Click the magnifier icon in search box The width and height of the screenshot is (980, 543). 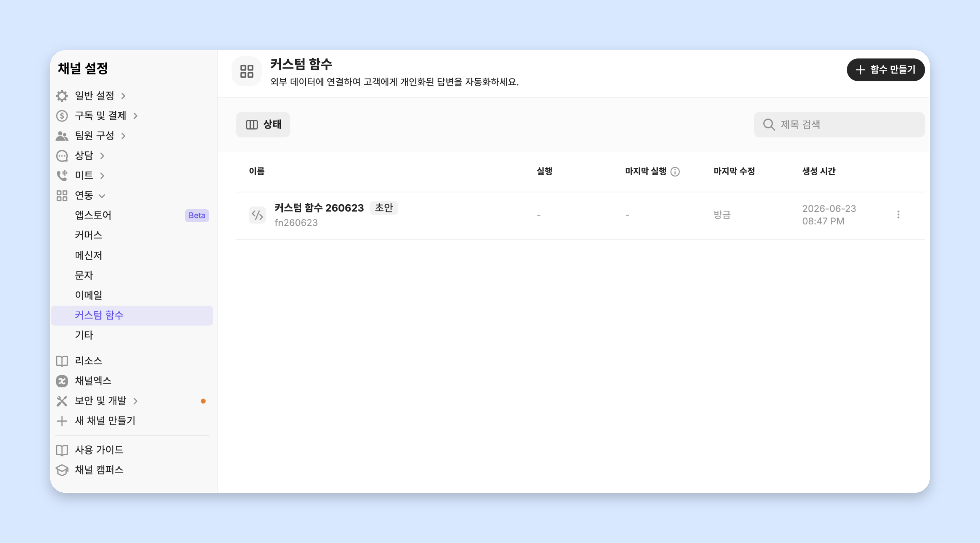click(769, 124)
